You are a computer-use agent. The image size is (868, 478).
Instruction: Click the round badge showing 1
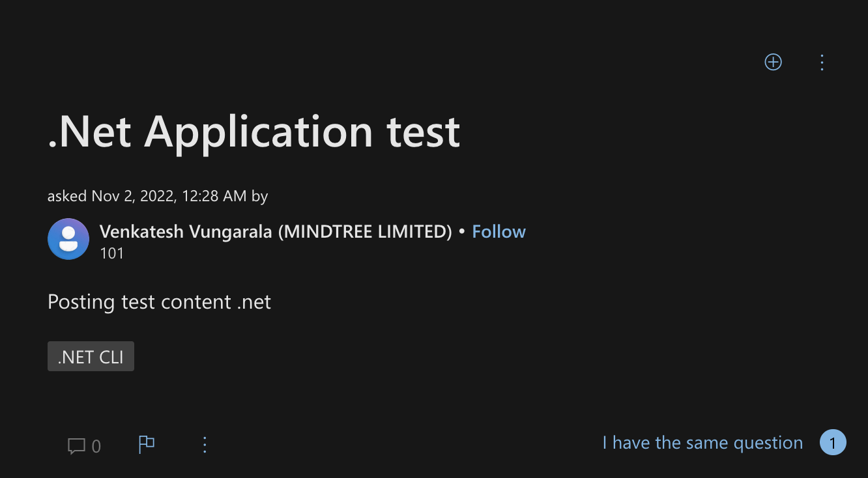833,443
